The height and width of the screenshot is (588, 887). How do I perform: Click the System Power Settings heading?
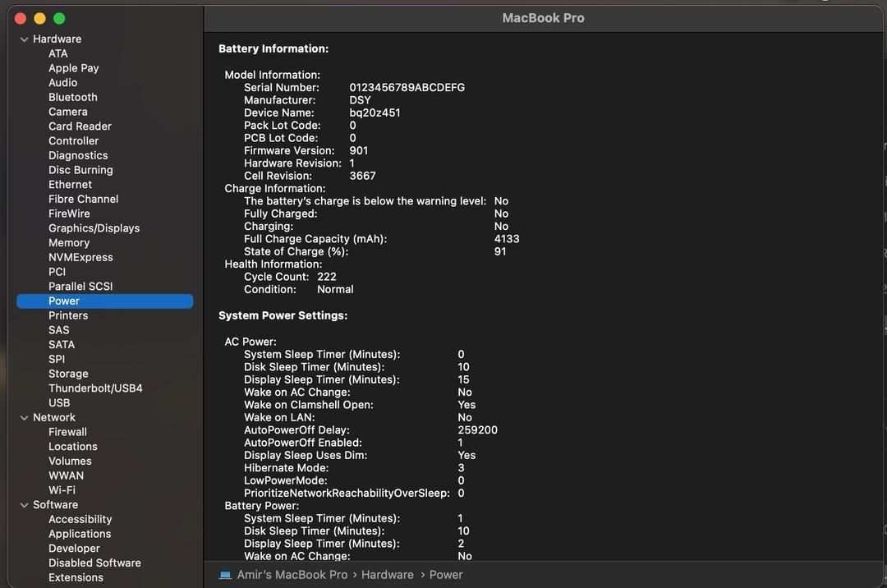tap(283, 315)
